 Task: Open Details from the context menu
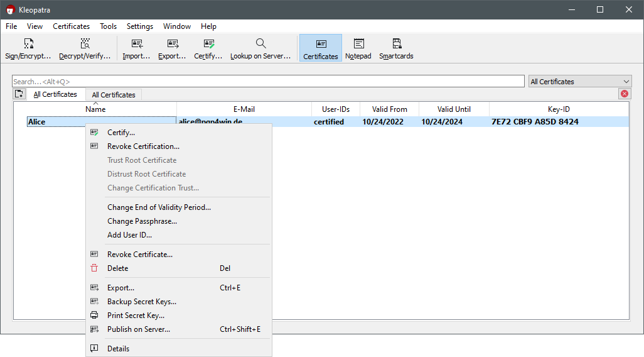pyautogui.click(x=179, y=349)
